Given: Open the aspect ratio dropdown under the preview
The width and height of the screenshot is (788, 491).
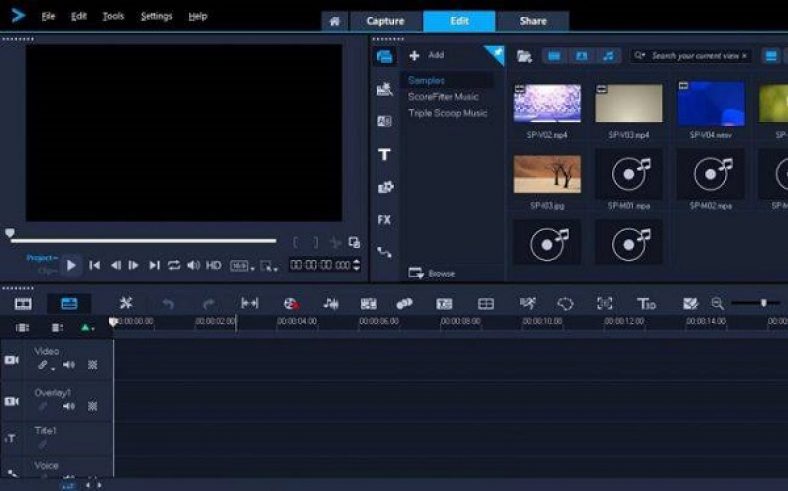Looking at the screenshot, I should [241, 266].
